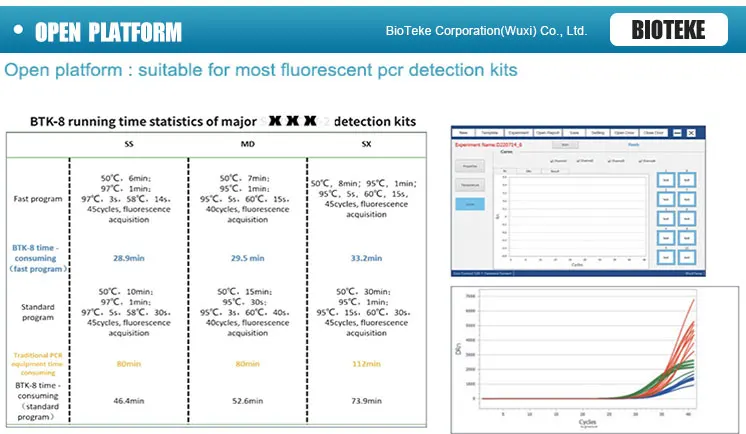
Task: Click the 46.4min value
Action: 128,401
